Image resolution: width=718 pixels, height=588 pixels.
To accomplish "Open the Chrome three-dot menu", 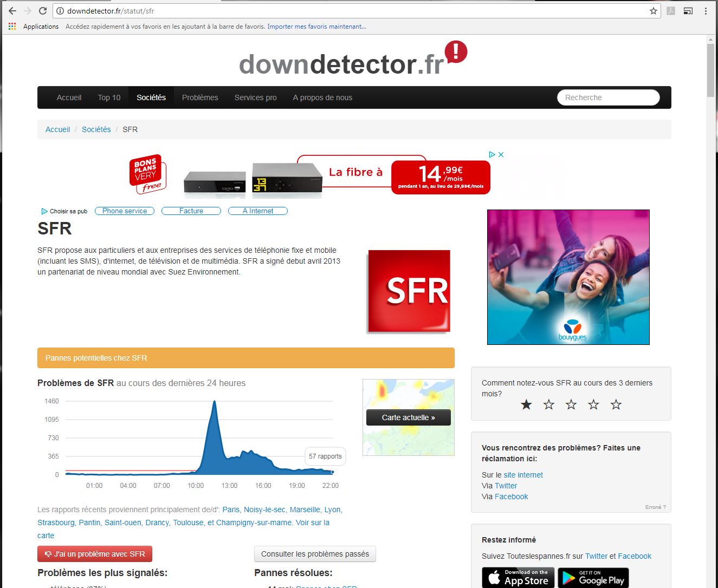I will point(706,11).
